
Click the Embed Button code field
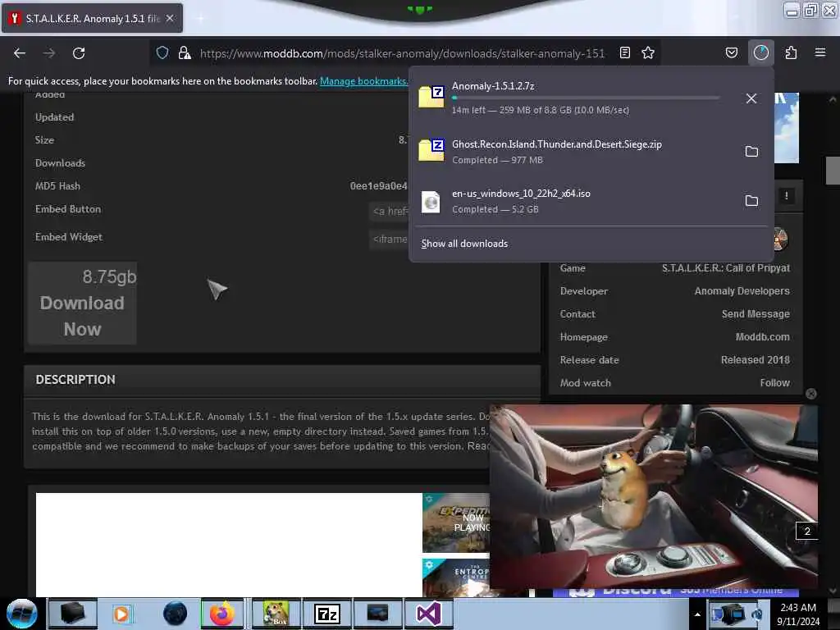coord(390,211)
